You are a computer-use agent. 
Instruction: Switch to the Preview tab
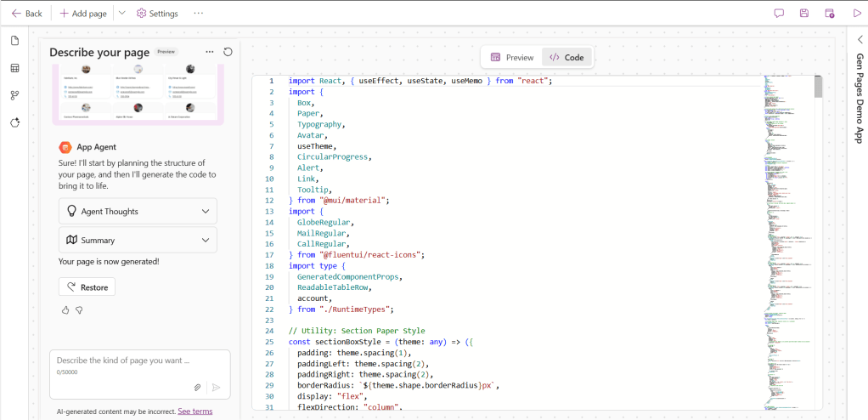click(x=512, y=58)
